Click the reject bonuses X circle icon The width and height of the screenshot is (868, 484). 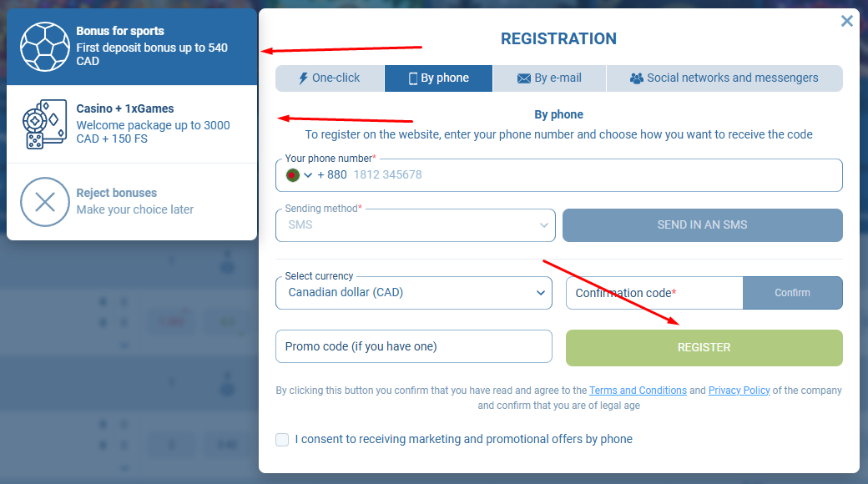[x=45, y=201]
